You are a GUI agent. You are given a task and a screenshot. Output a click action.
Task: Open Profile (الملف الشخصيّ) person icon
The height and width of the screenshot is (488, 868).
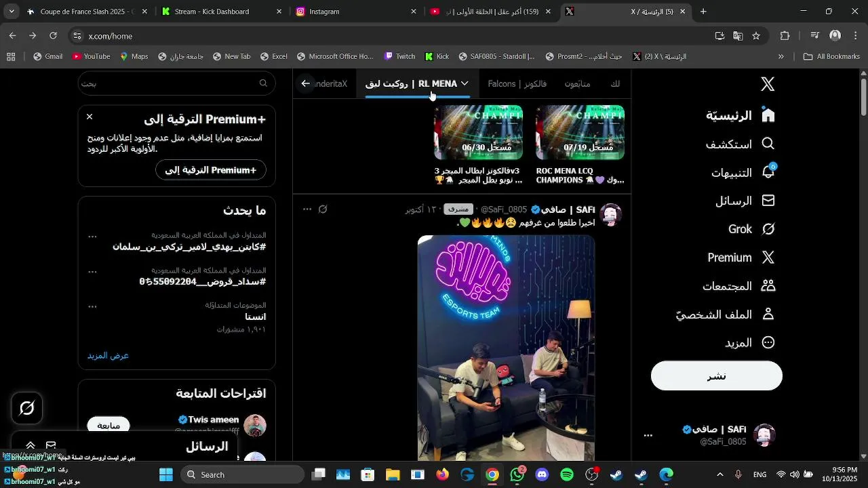point(768,314)
